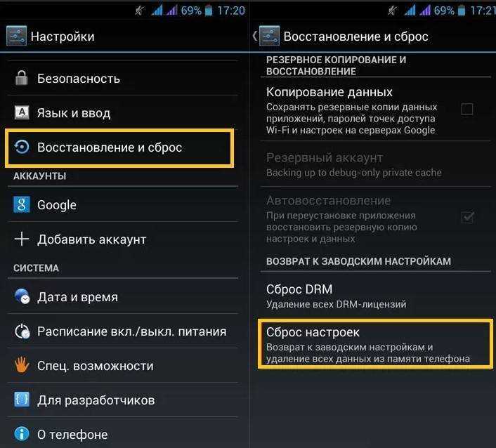This screenshot has height=448, width=496.
Task: Toggle the Автовосстановление checkbox
Action: tap(467, 218)
